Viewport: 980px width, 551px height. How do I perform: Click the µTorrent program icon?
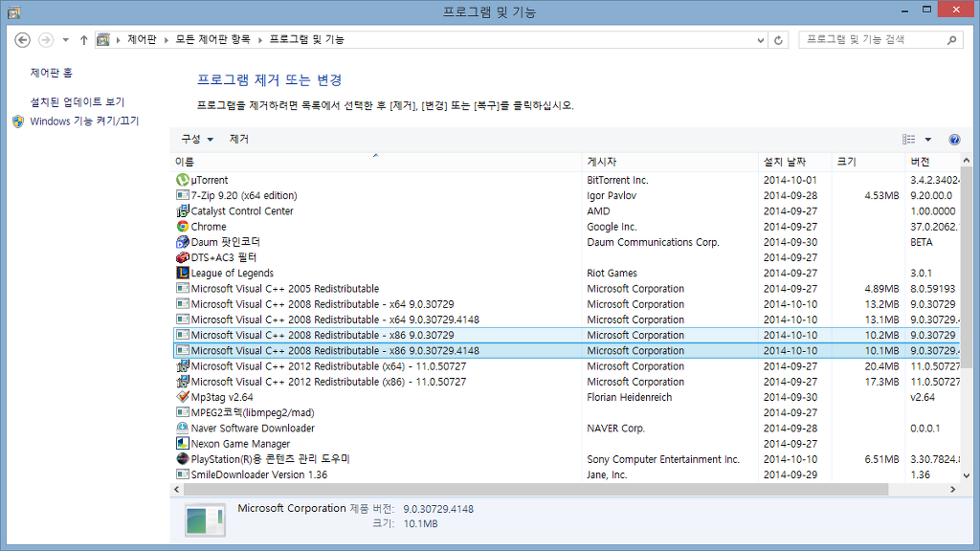[x=182, y=180]
